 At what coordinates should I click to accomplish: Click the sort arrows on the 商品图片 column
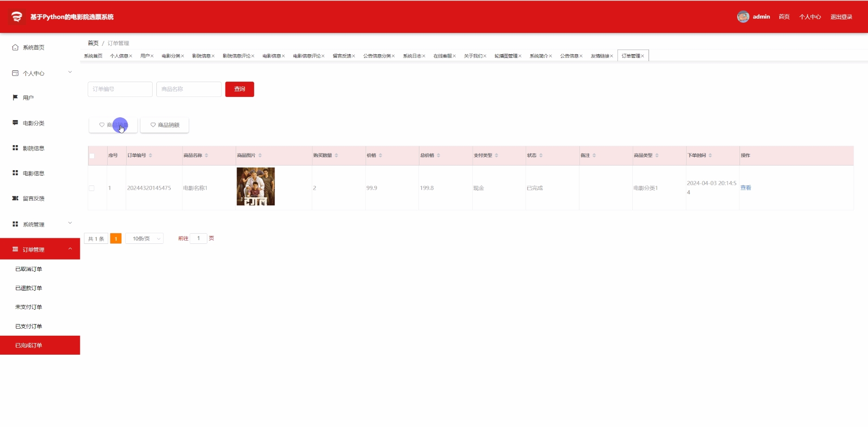(x=260, y=155)
